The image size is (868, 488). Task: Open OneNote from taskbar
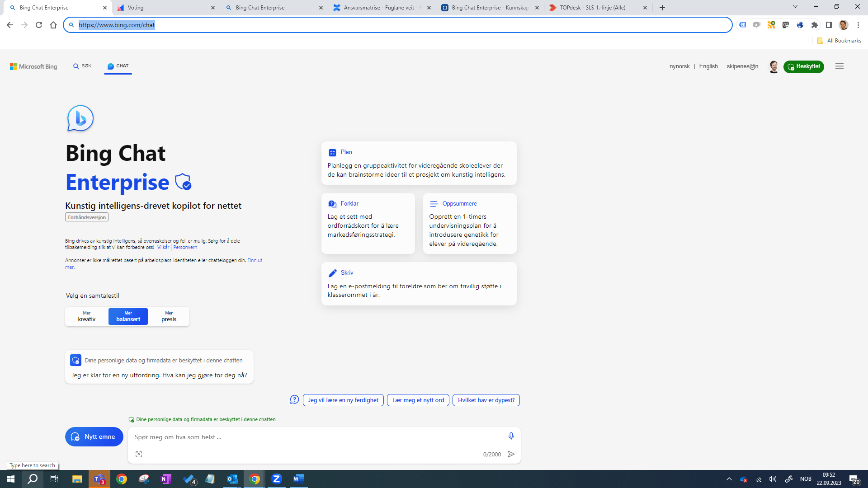(166, 479)
